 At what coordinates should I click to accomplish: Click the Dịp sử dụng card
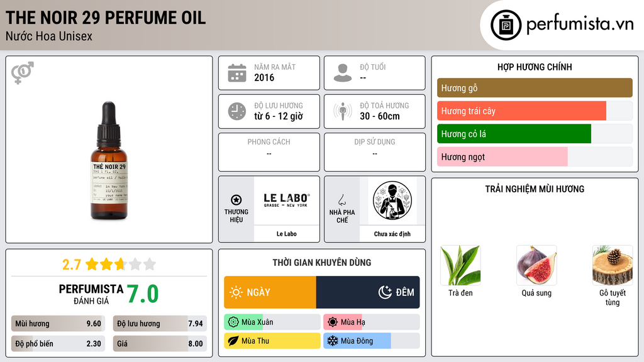coord(375,152)
